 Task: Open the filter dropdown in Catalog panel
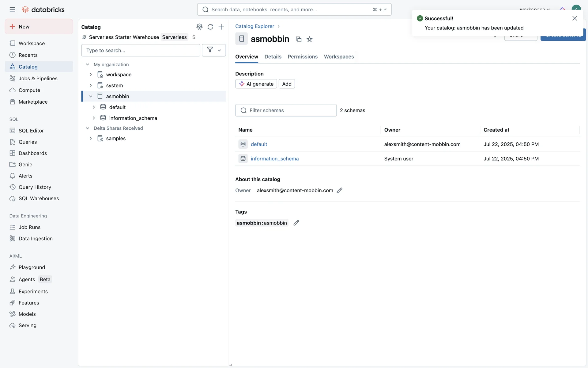[x=214, y=50]
